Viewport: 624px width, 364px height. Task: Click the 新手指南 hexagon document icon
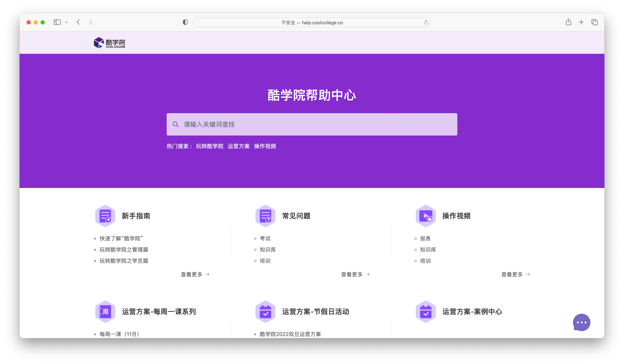click(105, 216)
